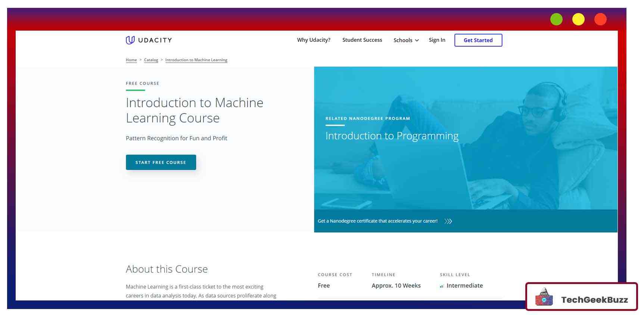
Task: Go to Home via breadcrumb
Action: point(131,60)
